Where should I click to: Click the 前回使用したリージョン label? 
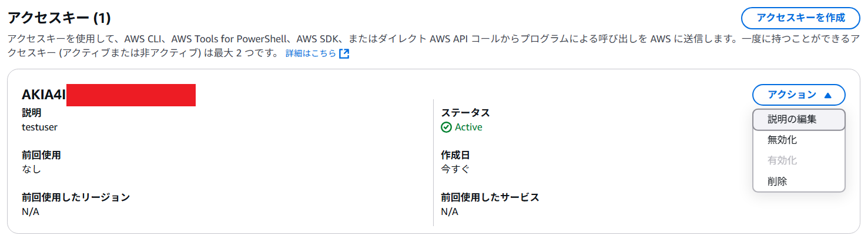click(x=76, y=197)
